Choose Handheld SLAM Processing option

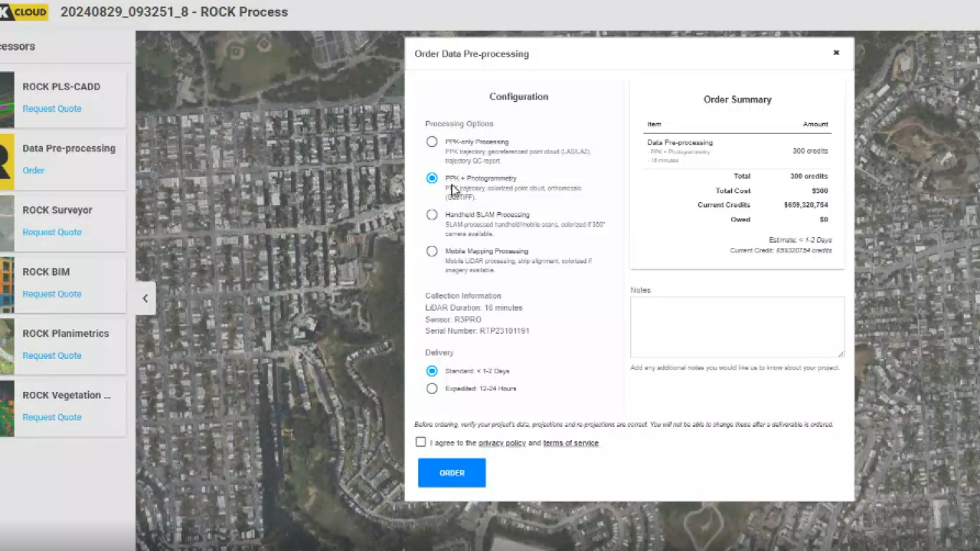[x=432, y=215]
